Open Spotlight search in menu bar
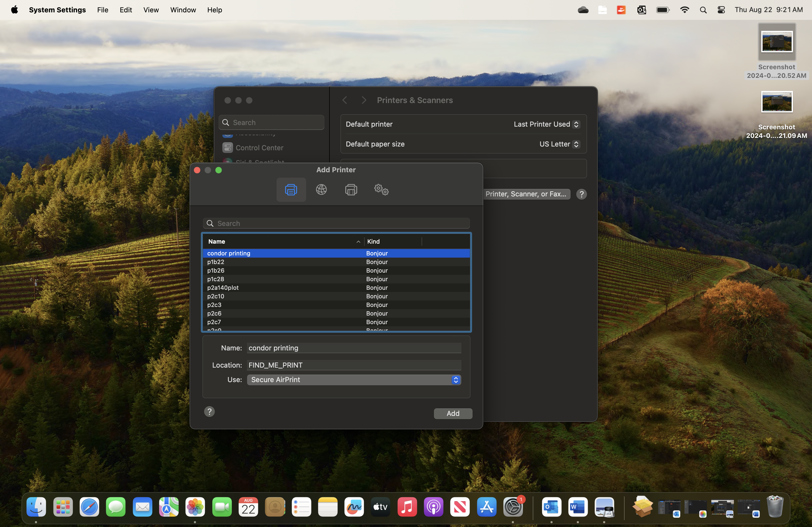 (703, 10)
